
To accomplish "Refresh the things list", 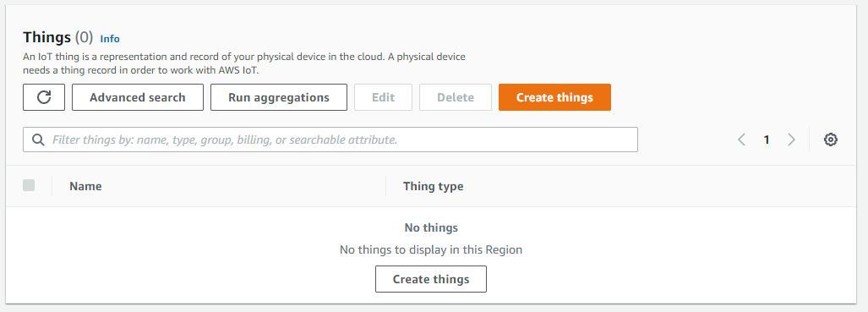I will [44, 97].
